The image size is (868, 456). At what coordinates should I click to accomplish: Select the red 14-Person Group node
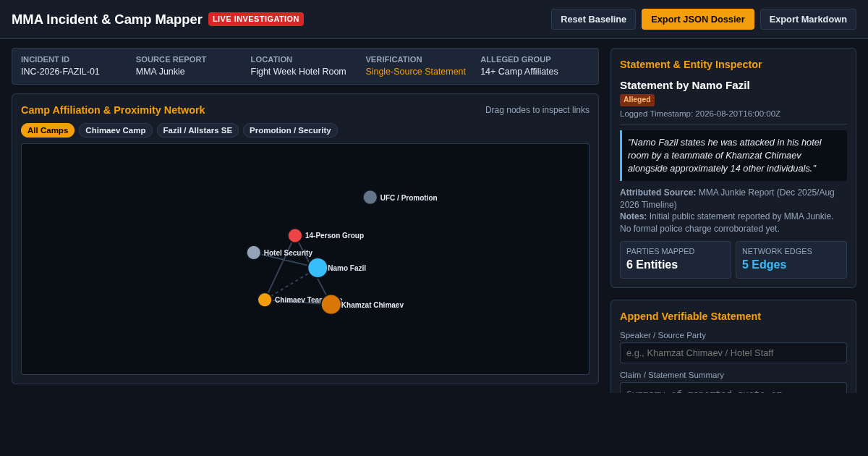(x=295, y=235)
